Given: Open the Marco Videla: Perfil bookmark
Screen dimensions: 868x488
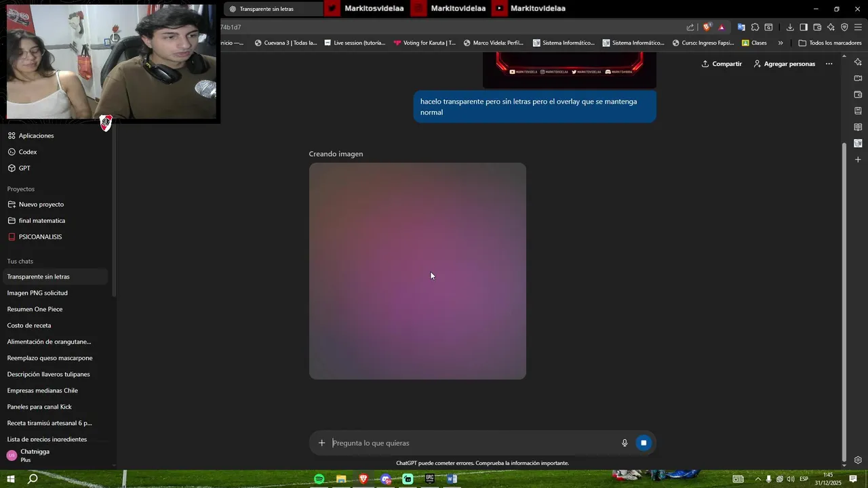Looking at the screenshot, I should point(493,43).
